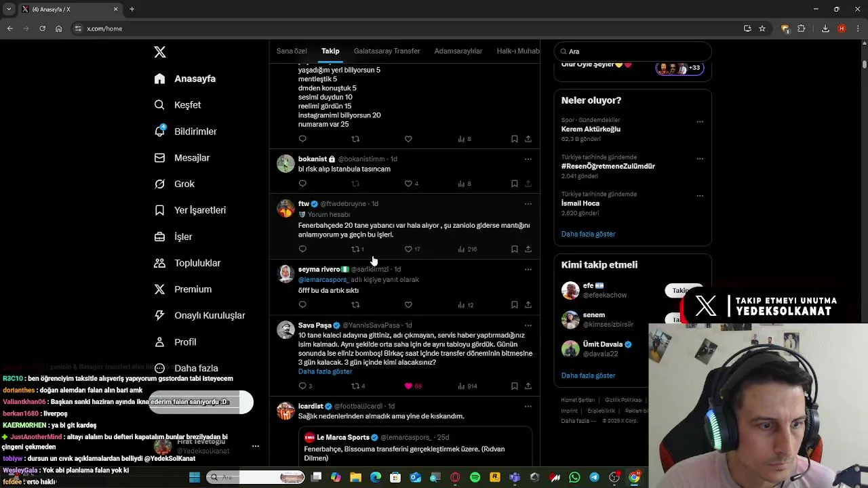Open Keşfet explore page
This screenshot has width=868, height=488.
[x=177, y=105]
